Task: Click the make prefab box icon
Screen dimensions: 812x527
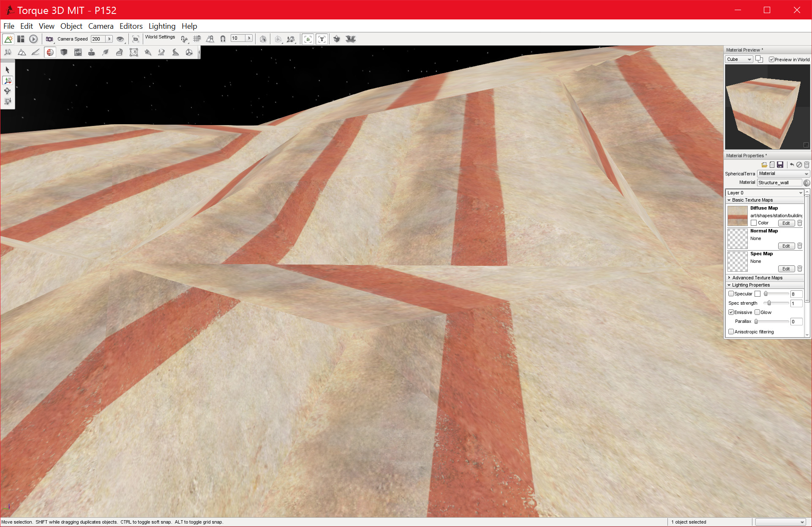Action: point(337,39)
